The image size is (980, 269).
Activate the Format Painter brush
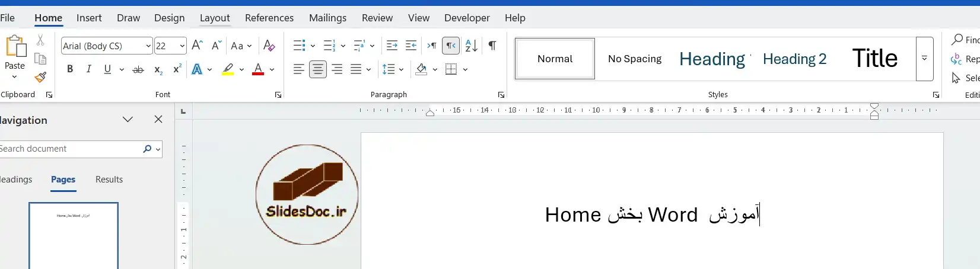40,77
